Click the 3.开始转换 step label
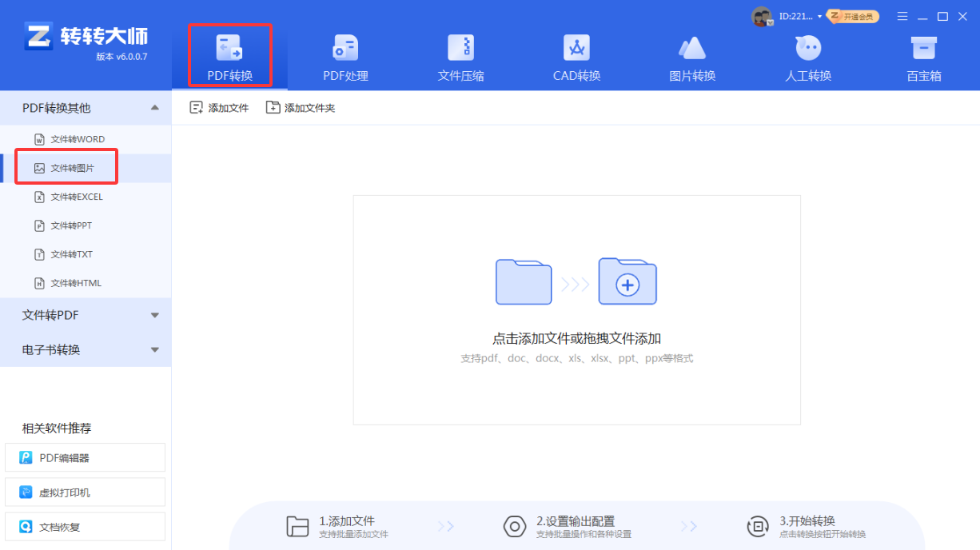 (807, 520)
